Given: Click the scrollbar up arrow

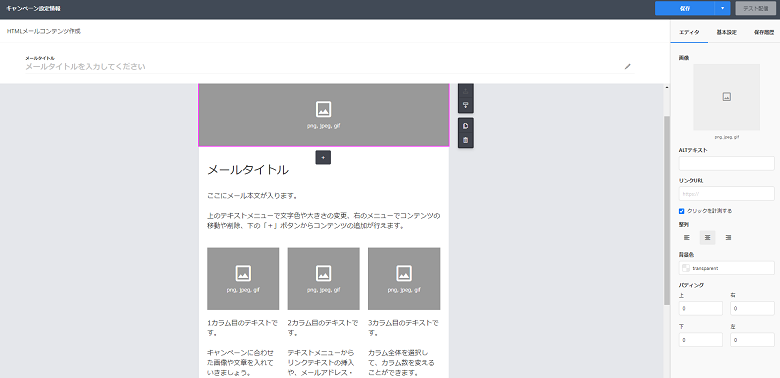Looking at the screenshot, I should (x=667, y=88).
